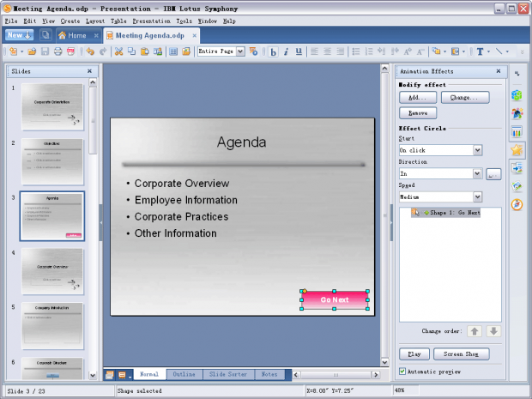Move the effect up in change order
This screenshot has height=399, width=532.
pos(475,331)
